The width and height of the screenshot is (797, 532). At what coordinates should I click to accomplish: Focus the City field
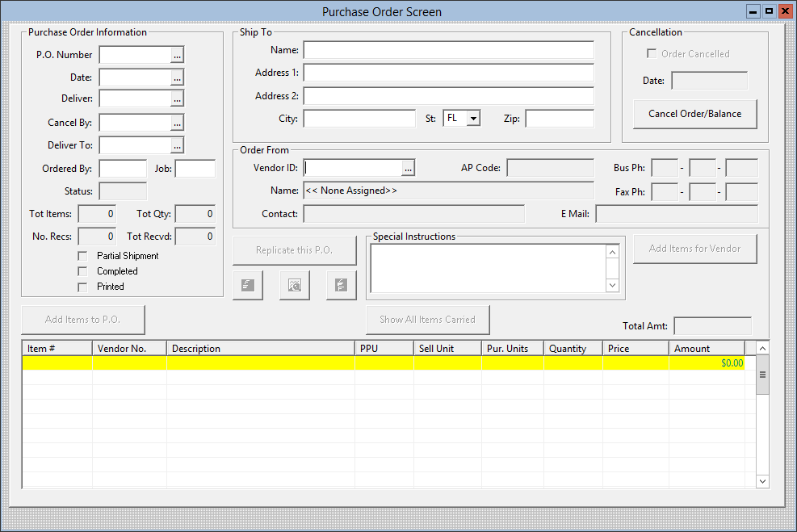[359, 119]
